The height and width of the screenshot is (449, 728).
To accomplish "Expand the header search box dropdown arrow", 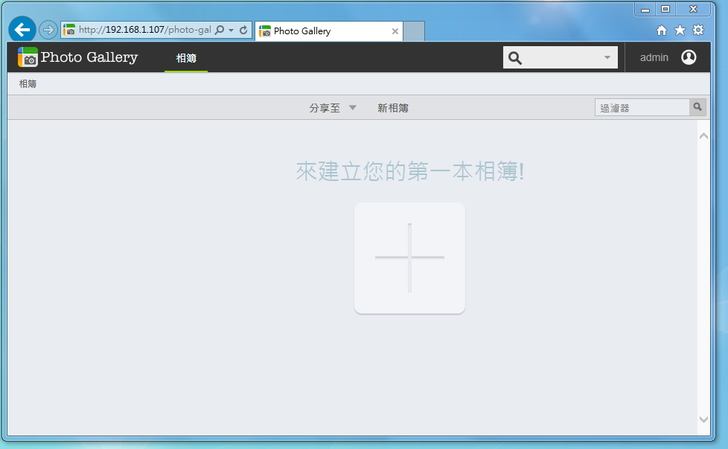I will [607, 58].
